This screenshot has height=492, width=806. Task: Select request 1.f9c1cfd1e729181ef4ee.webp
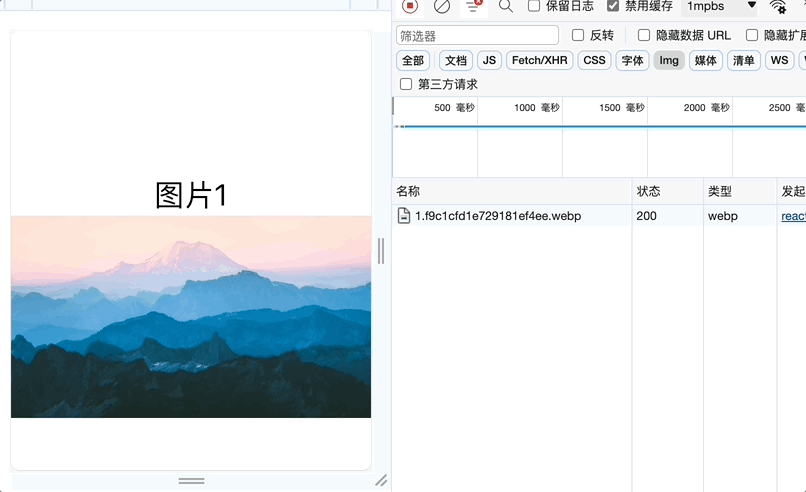click(498, 216)
